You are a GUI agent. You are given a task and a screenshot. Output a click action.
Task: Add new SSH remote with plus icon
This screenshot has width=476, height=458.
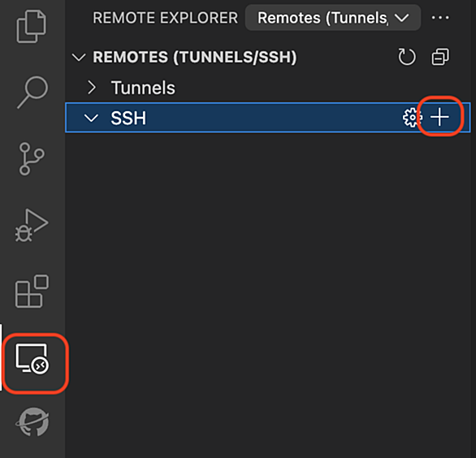(x=439, y=117)
